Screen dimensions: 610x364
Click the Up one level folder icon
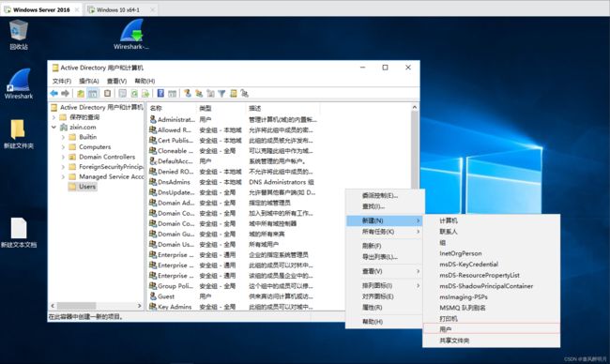coord(81,93)
